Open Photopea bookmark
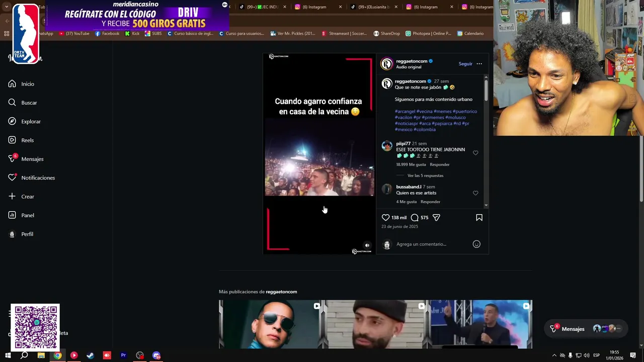 [428, 34]
